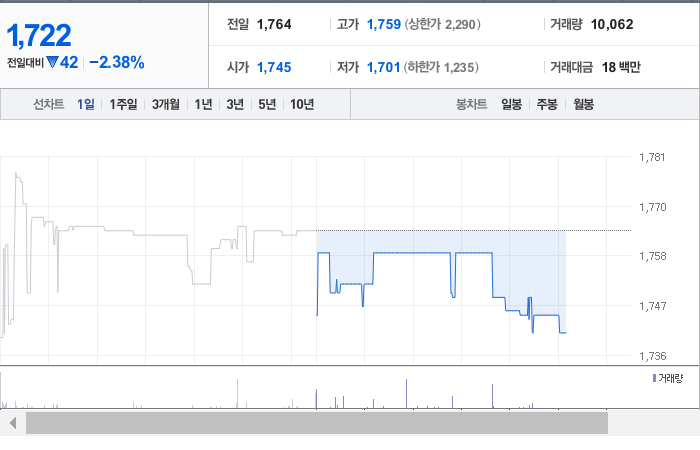The width and height of the screenshot is (700, 450).
Task: Click the 전일대비 label
Action: click(x=25, y=62)
